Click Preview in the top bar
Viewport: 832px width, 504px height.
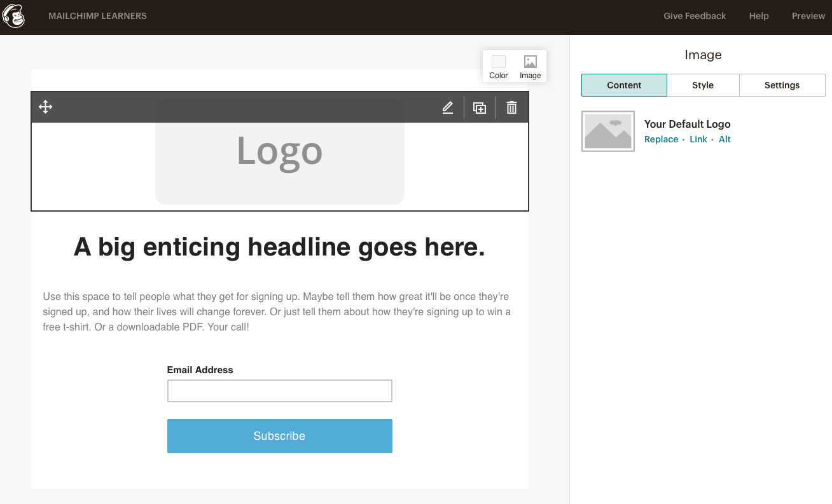[808, 16]
